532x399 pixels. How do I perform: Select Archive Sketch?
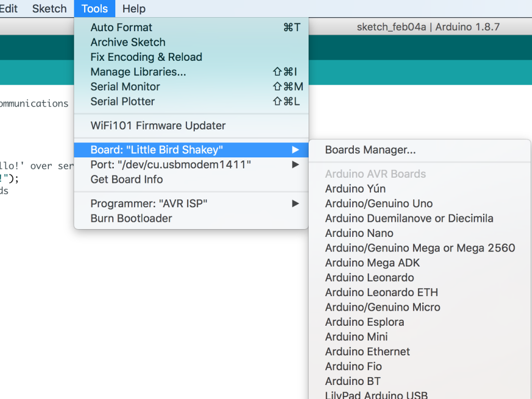[191, 43]
